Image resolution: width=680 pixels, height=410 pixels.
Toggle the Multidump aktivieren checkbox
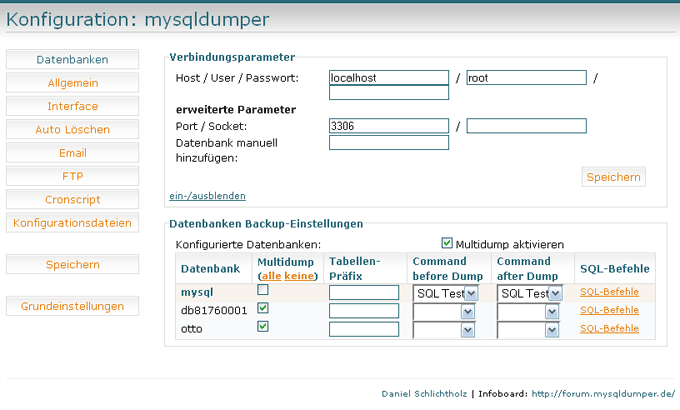click(447, 243)
